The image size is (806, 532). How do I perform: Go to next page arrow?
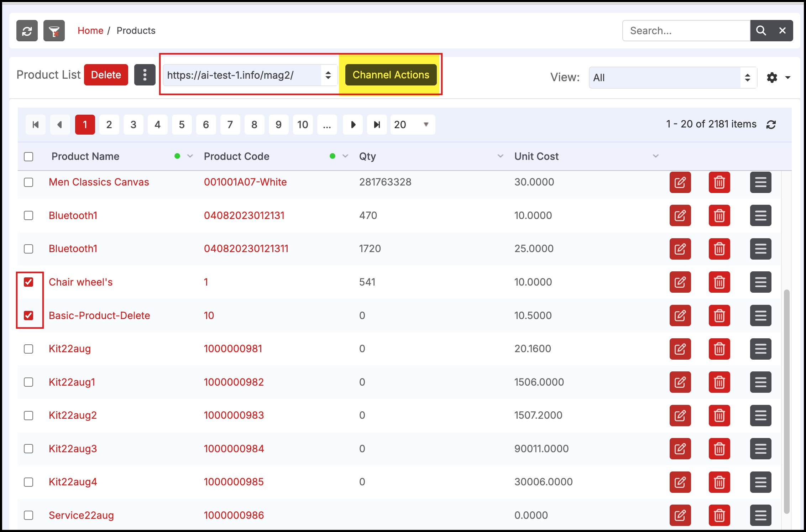pyautogui.click(x=353, y=125)
